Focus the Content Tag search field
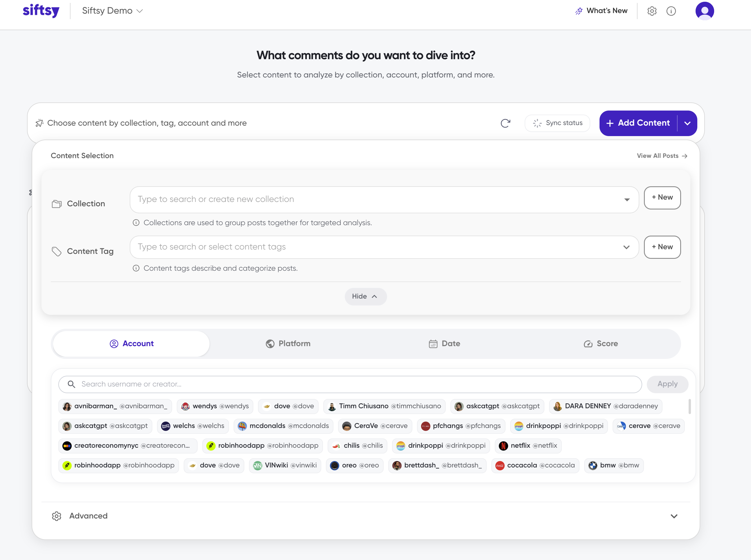 pos(384,247)
